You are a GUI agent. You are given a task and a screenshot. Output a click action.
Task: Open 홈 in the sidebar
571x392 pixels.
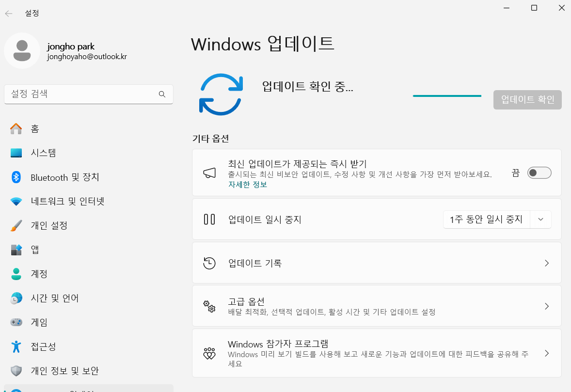[89, 128]
